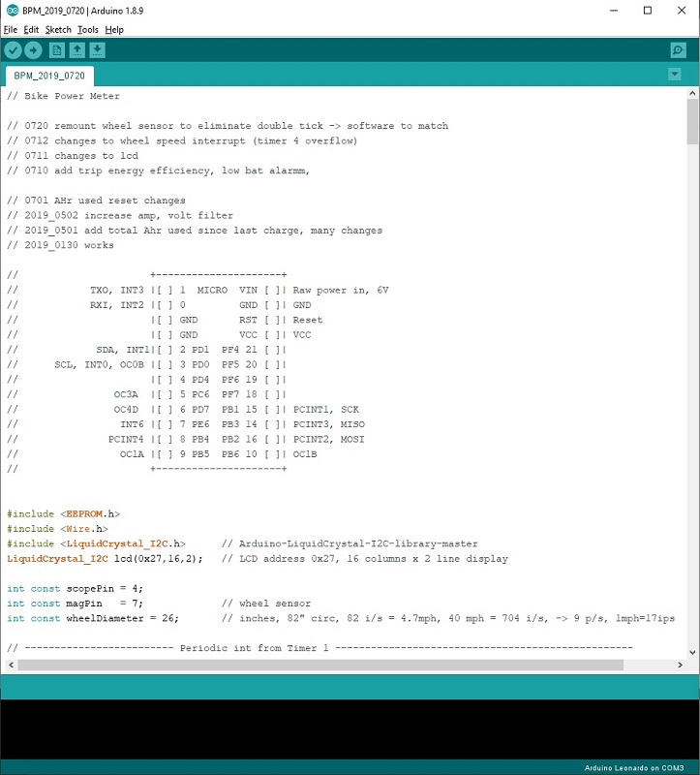The image size is (700, 775).
Task: Click the '0712 changes to wheel speed' comment
Action: tap(182, 140)
